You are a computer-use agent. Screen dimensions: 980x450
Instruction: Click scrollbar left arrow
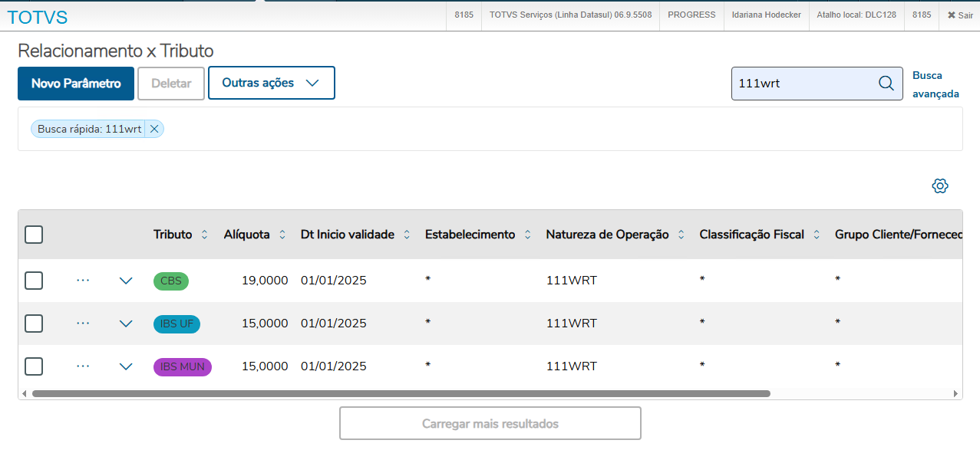click(x=24, y=393)
